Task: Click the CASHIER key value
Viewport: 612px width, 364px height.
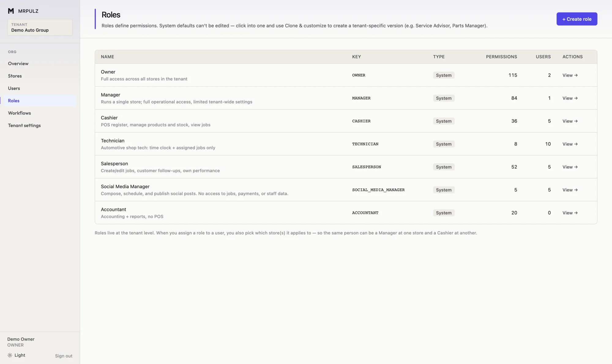Action: (361, 121)
